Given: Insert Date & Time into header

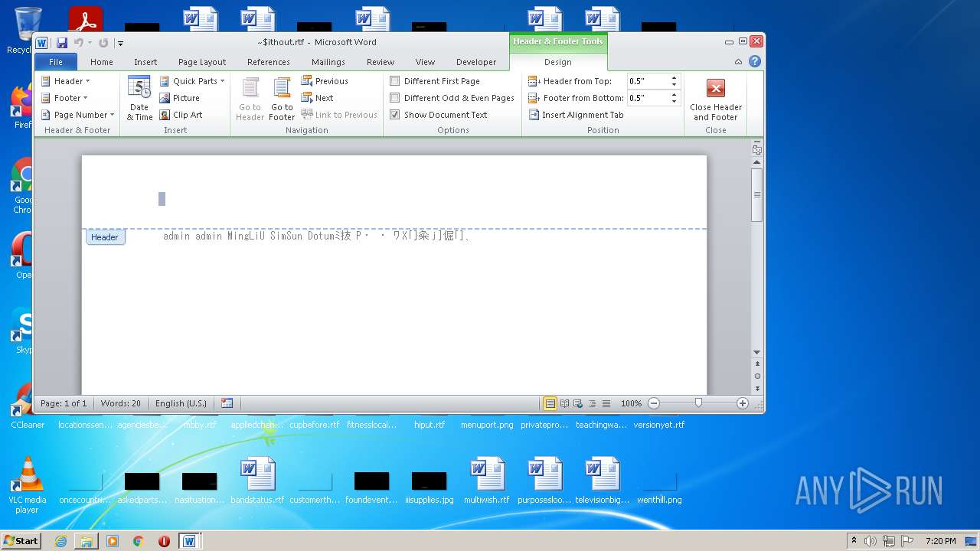Looking at the screenshot, I should [x=139, y=98].
